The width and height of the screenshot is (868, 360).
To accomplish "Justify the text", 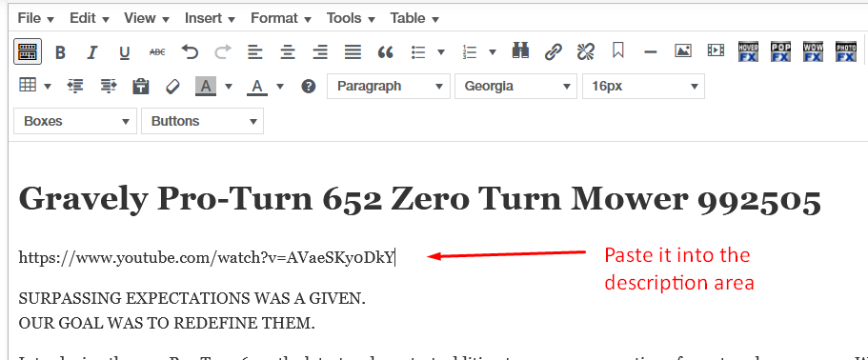I will [353, 52].
